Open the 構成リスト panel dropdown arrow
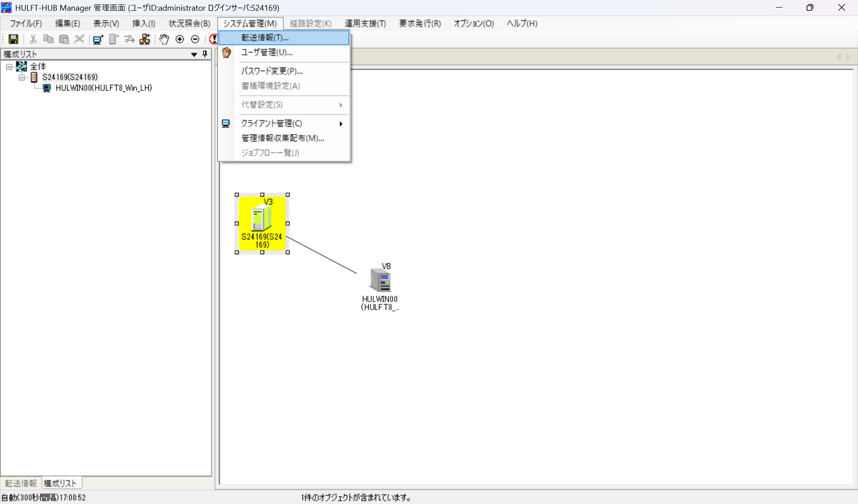Viewport: 858px width, 504px height. pos(194,55)
